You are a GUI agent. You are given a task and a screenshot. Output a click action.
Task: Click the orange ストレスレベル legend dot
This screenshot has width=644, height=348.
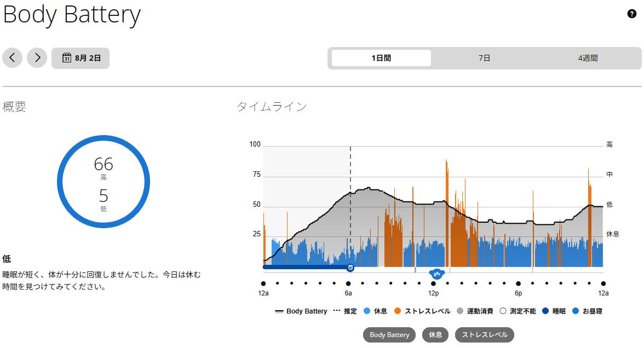[397, 311]
